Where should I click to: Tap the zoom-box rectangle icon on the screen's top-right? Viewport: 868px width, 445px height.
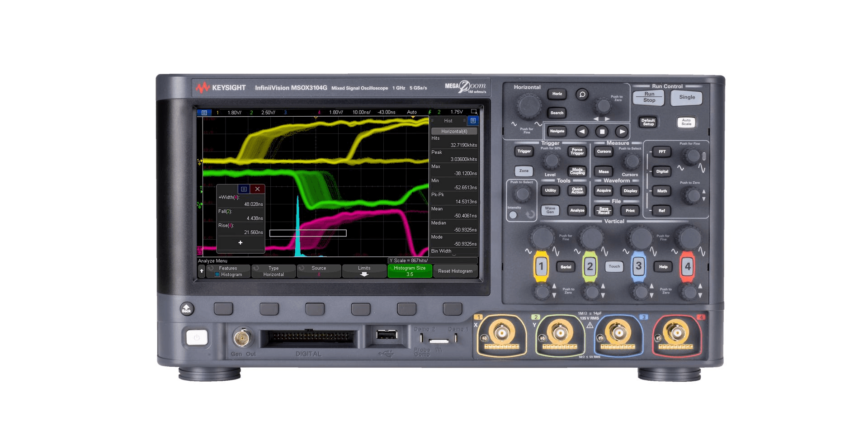coord(474,112)
